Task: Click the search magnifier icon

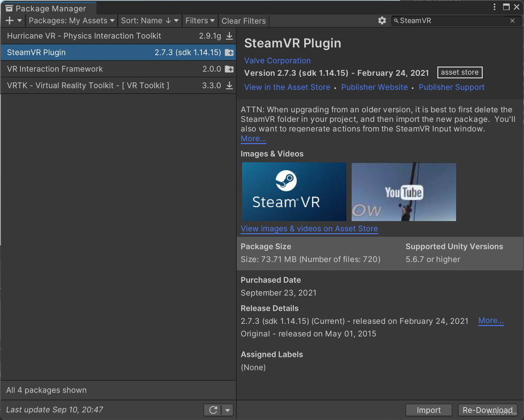Action: 396,20
